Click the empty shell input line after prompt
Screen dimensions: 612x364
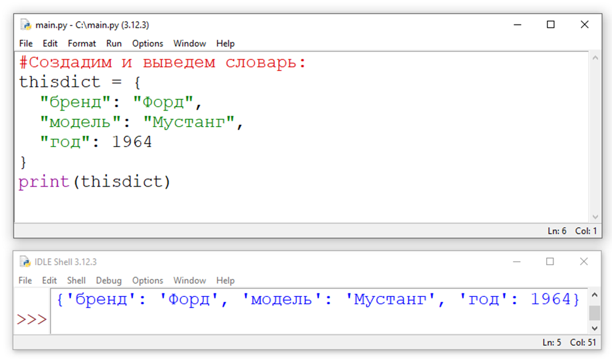click(319, 320)
